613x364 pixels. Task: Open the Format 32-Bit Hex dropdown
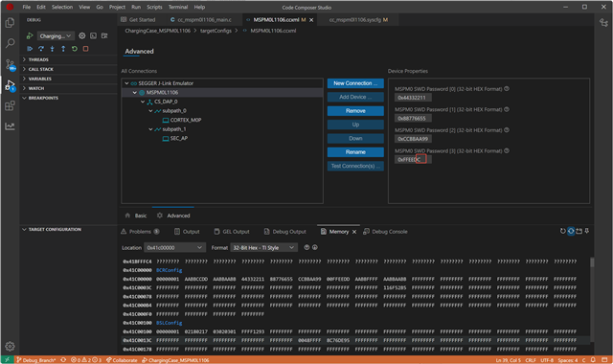pyautogui.click(x=263, y=247)
